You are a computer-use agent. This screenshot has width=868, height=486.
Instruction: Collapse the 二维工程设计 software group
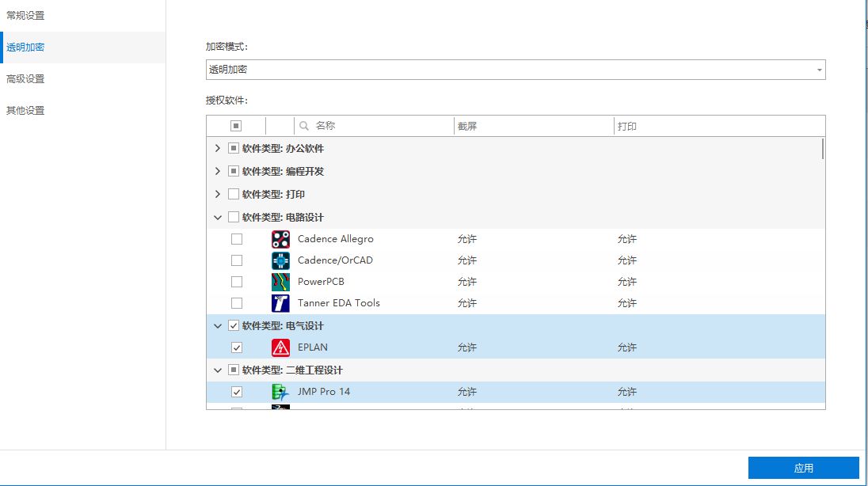[218, 370]
